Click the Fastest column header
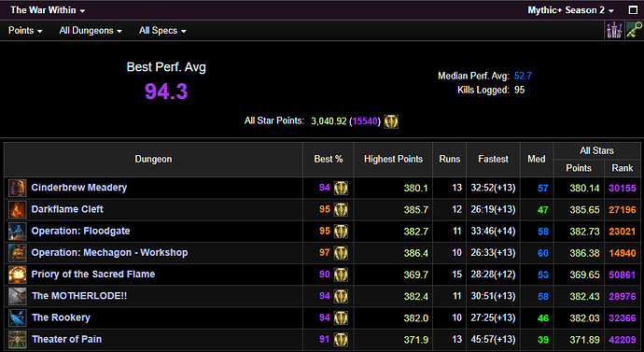The image size is (644, 352). point(493,160)
